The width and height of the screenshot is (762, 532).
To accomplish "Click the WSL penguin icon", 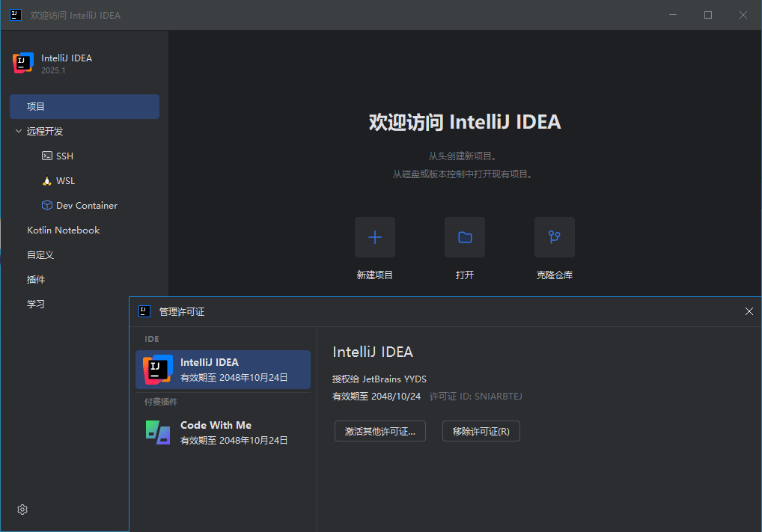I will coord(47,181).
